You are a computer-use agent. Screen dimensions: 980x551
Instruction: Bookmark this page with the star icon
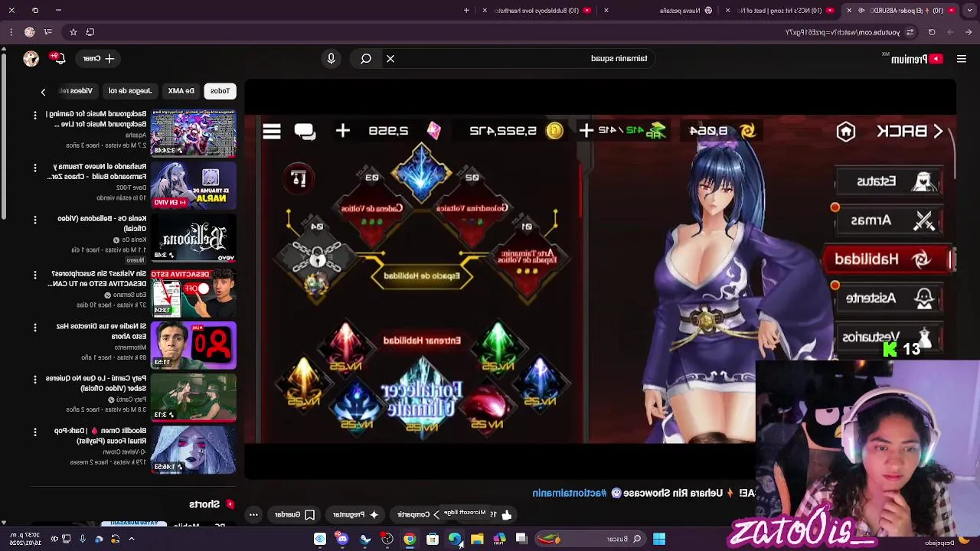pos(73,32)
